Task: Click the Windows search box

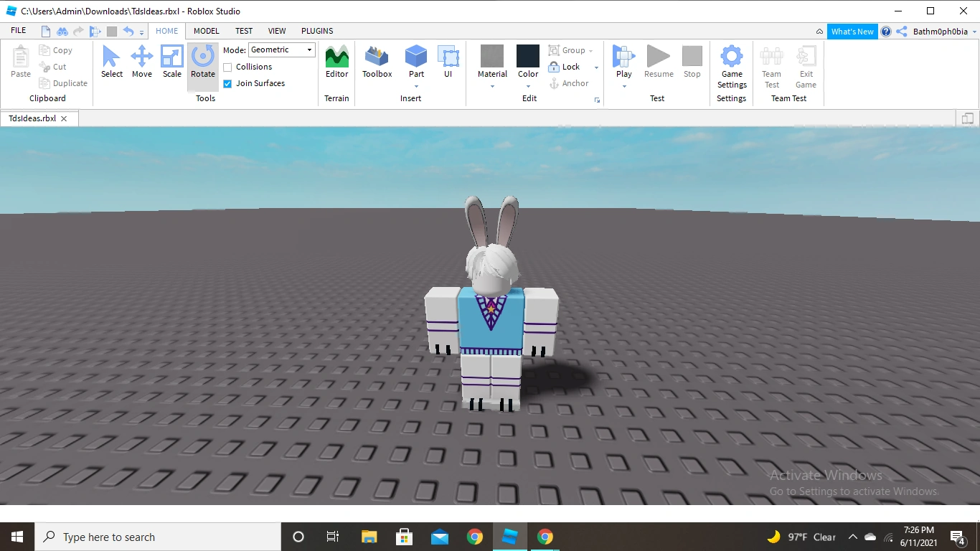Action: click(x=158, y=536)
